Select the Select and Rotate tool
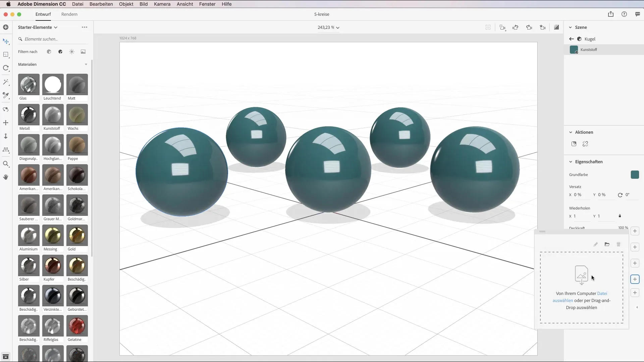The width and height of the screenshot is (644, 362). click(x=6, y=68)
